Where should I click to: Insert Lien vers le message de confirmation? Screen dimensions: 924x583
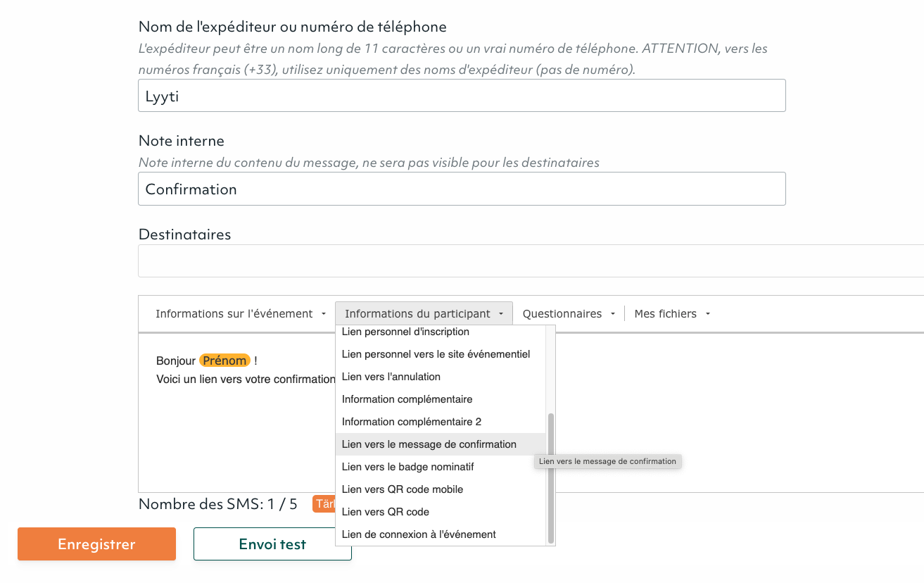pyautogui.click(x=429, y=444)
